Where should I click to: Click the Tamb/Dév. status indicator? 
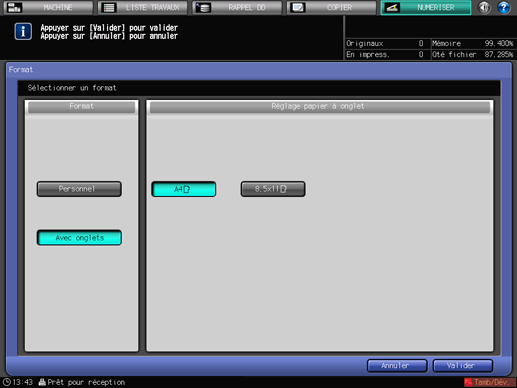(489, 382)
